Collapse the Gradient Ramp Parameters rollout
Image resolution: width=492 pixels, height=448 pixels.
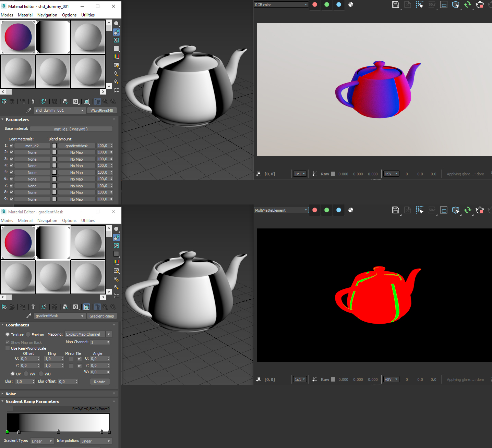click(32, 401)
